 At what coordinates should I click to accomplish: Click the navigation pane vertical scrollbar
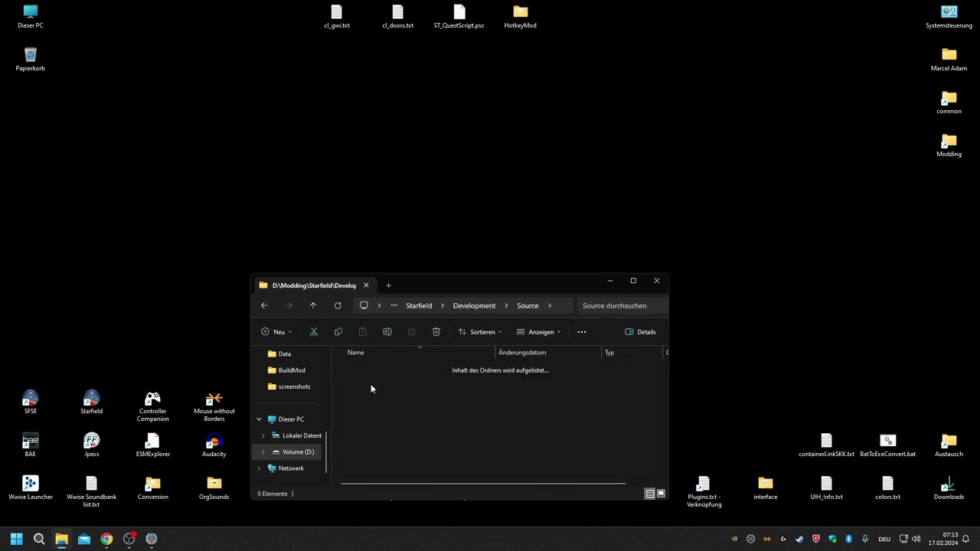click(x=327, y=452)
